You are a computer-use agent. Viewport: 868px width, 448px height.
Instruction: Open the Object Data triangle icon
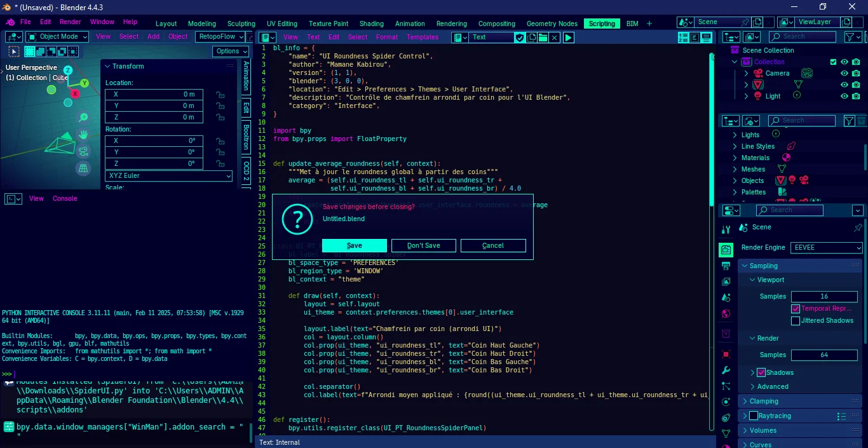click(726, 433)
